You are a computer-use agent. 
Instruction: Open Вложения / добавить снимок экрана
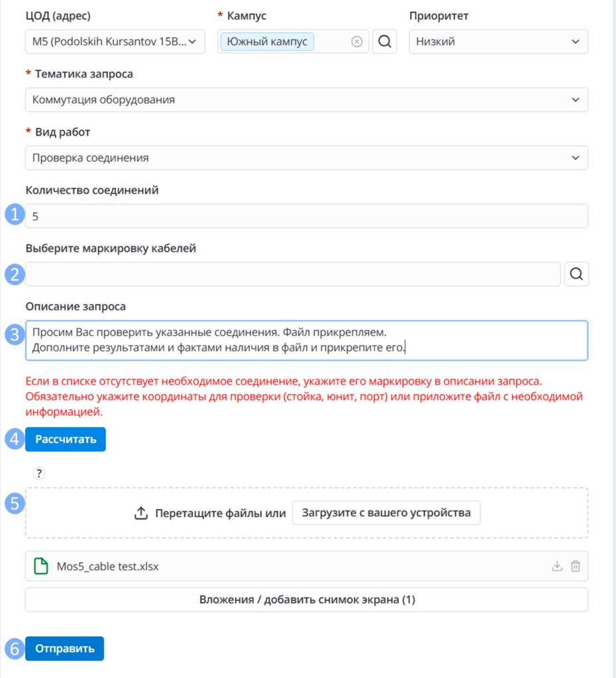pos(307,600)
